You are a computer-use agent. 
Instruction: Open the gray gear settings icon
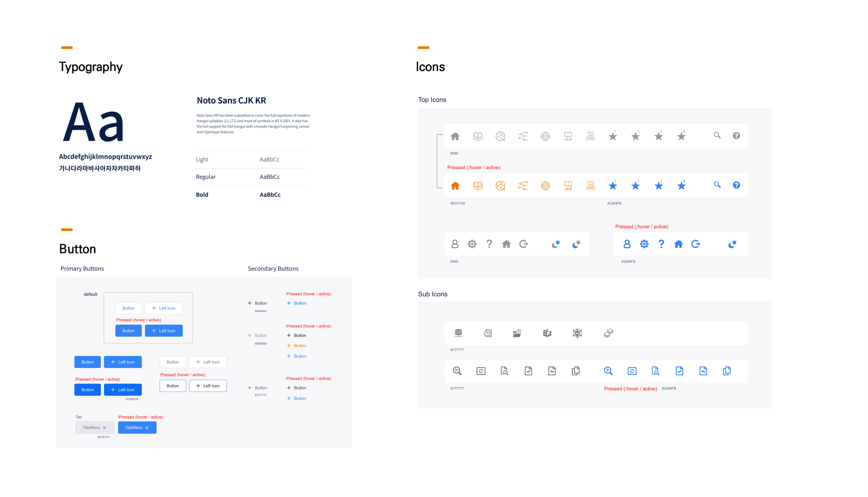[x=472, y=244]
